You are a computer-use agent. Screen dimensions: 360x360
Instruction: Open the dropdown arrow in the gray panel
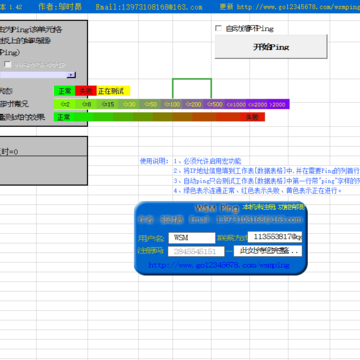click(71, 75)
